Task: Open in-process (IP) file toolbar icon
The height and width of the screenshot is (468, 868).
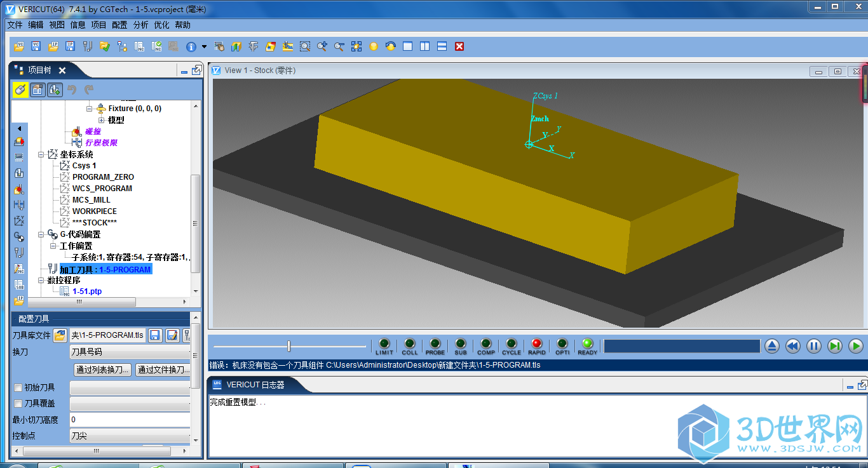Action: click(x=53, y=46)
